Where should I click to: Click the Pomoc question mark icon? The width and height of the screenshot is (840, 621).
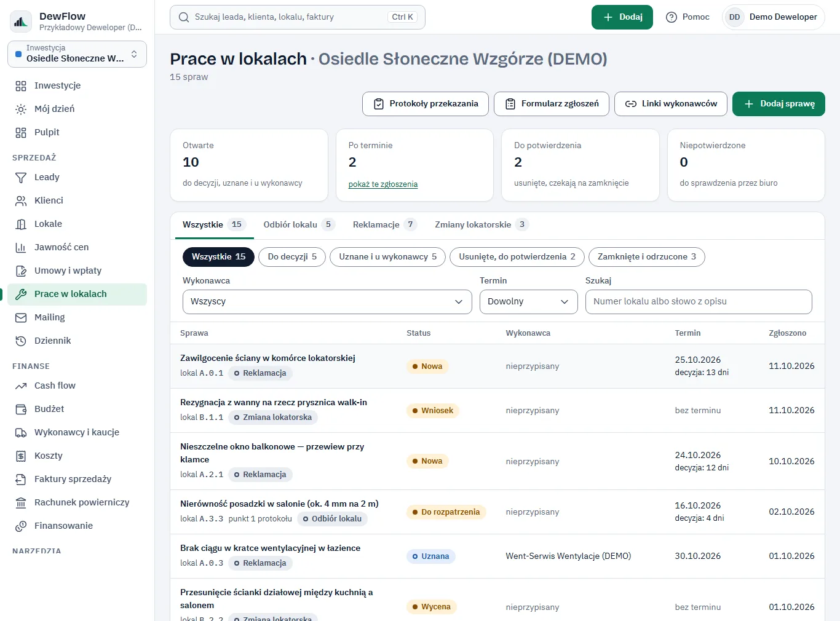672,17
